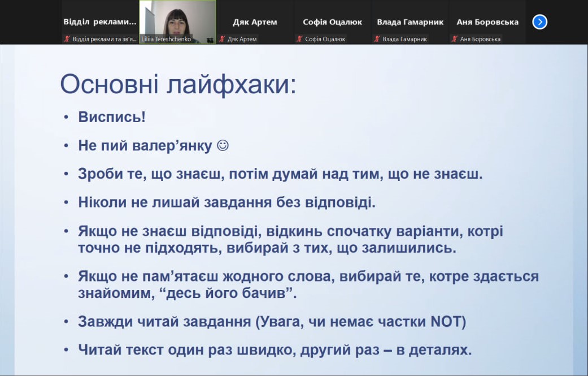The image size is (588, 376).
Task: Click the small icon in Liliia Tereshchenko's video corner
Action: (x=210, y=39)
